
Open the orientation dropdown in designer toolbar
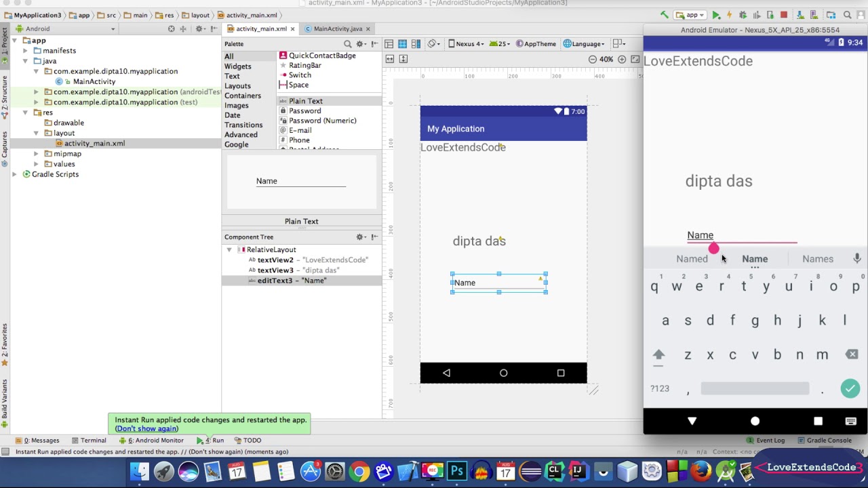pyautogui.click(x=435, y=43)
